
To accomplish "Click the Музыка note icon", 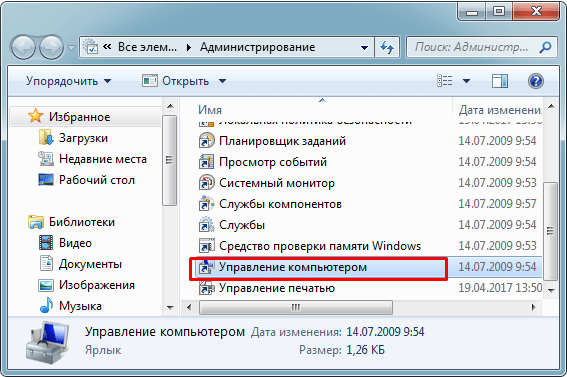I will pos(46,306).
